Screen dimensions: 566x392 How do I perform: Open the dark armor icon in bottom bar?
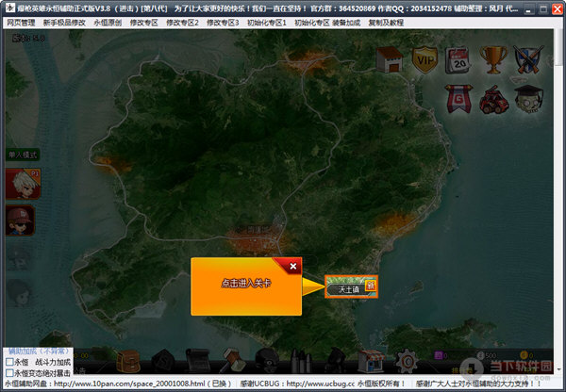tap(163, 361)
